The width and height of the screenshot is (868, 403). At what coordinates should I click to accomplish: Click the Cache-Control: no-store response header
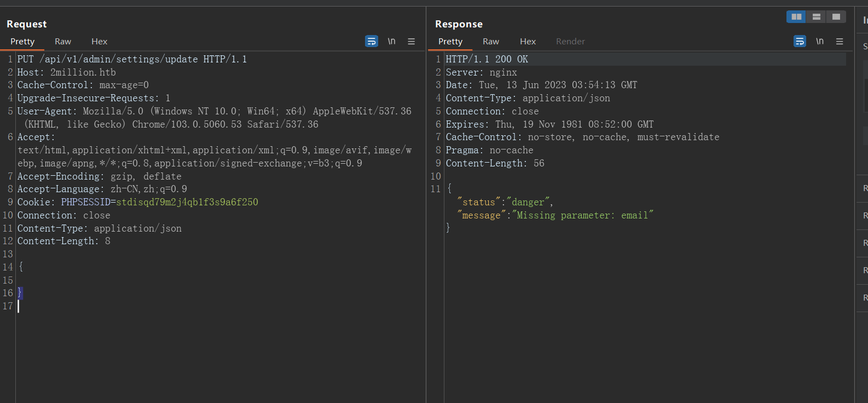click(583, 137)
